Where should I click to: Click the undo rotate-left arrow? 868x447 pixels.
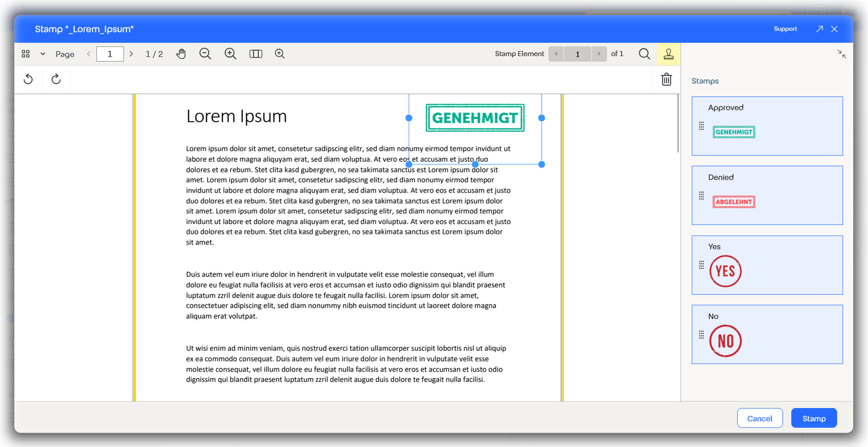tap(28, 79)
